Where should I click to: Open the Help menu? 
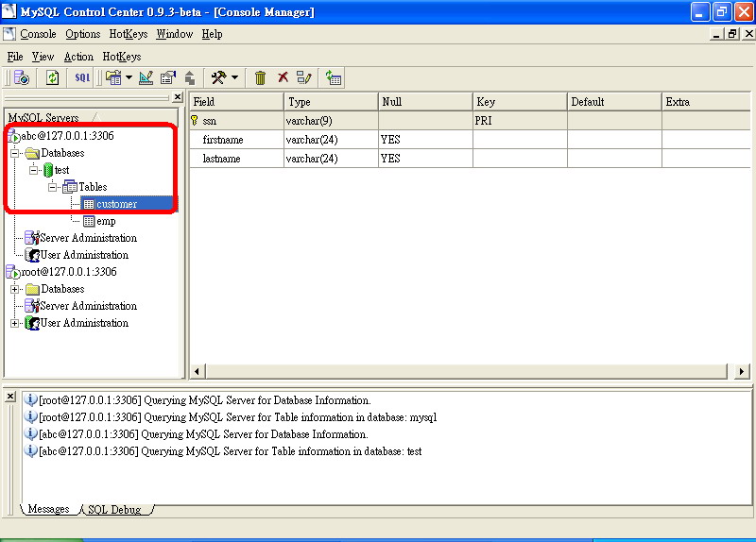[x=212, y=34]
